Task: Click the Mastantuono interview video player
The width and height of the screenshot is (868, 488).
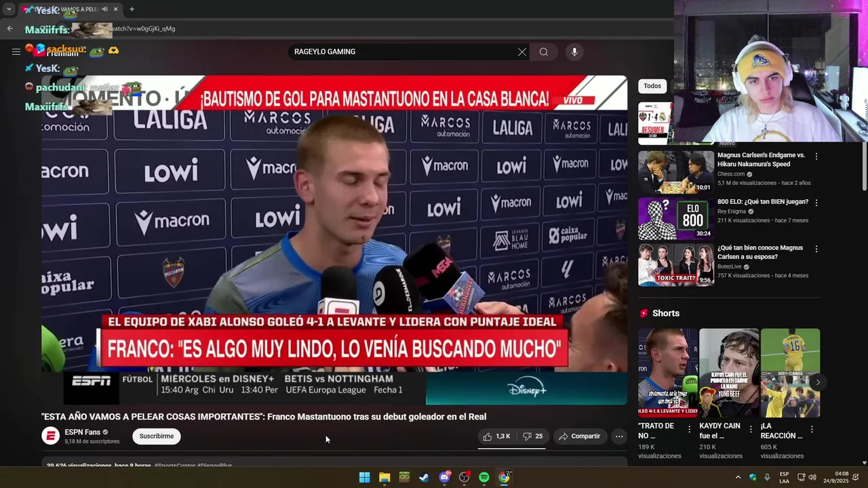Action: [334, 240]
